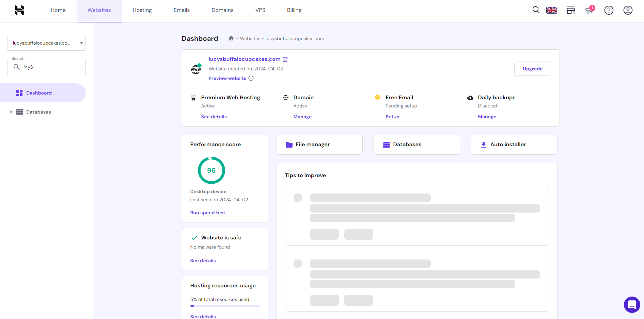Viewport: 644px width, 319px height.
Task: Open the Billing menu item
Action: tap(294, 10)
